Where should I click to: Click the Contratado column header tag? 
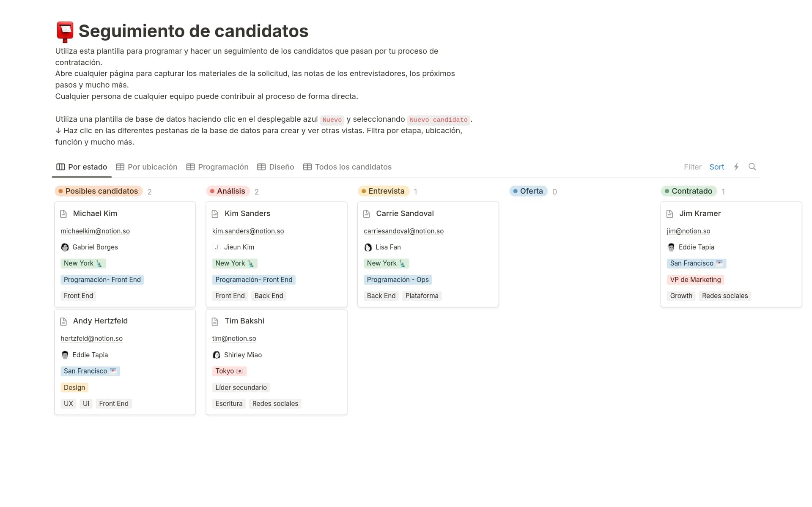[x=689, y=191]
